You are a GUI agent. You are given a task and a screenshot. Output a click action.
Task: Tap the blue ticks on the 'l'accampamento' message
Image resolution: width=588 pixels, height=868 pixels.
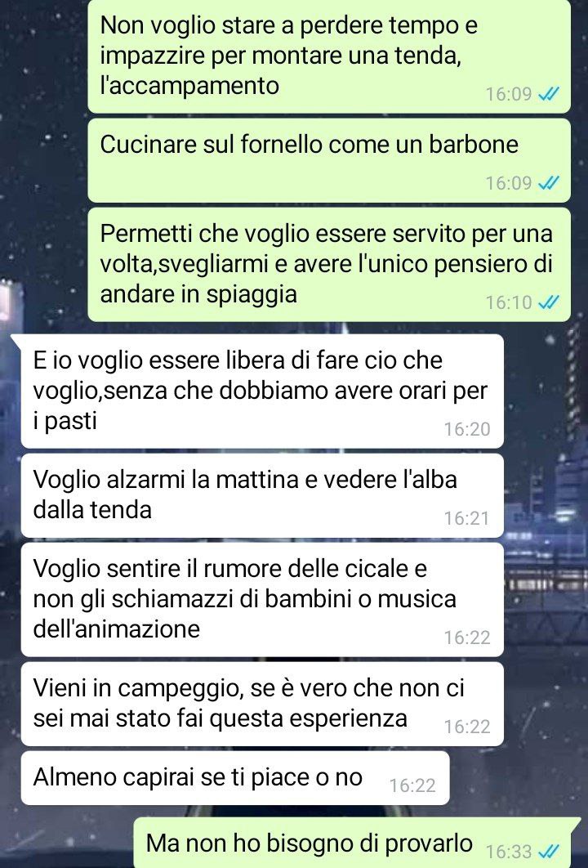[549, 94]
